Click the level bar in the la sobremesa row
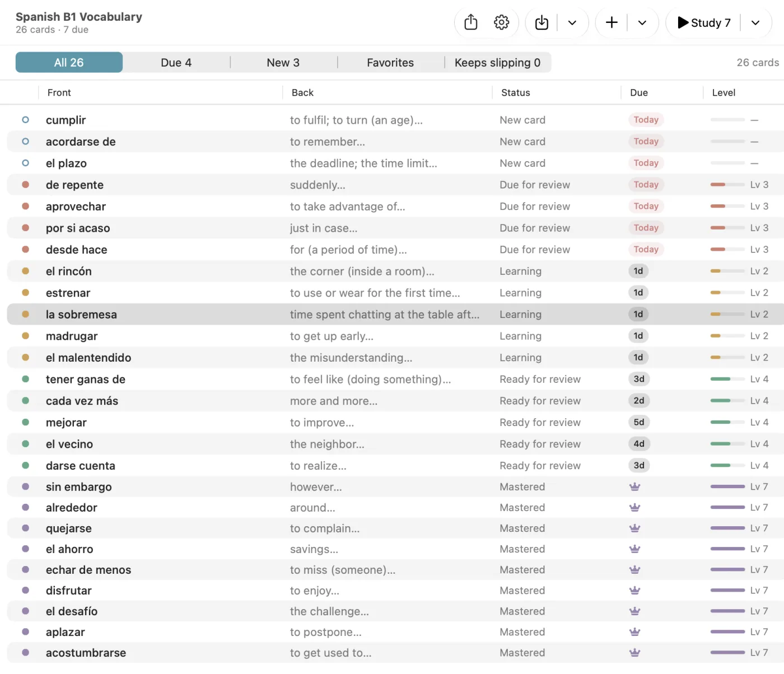Viewport: 784px width, 674px height. tap(727, 315)
